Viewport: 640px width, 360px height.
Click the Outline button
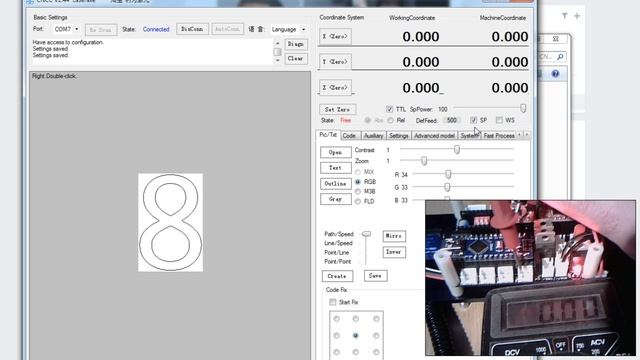point(336,184)
